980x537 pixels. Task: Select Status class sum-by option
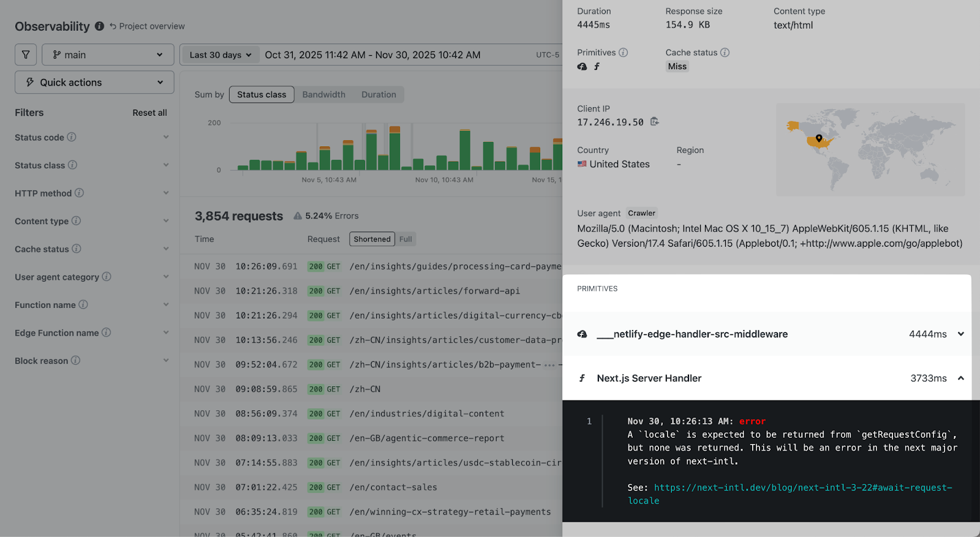coord(262,94)
